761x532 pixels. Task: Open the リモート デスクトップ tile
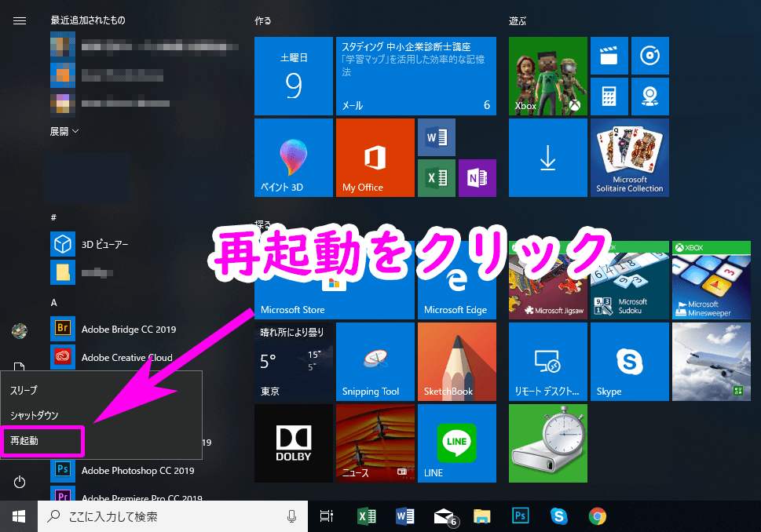point(548,362)
